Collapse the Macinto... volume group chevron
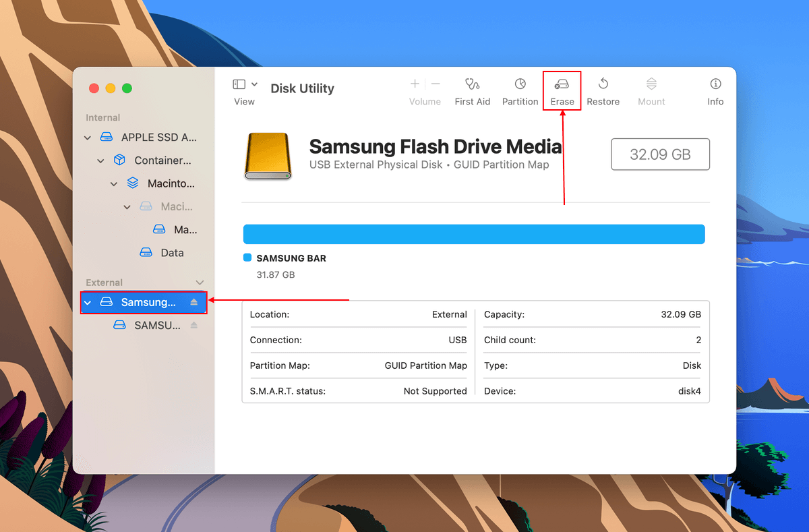809x532 pixels. [114, 183]
